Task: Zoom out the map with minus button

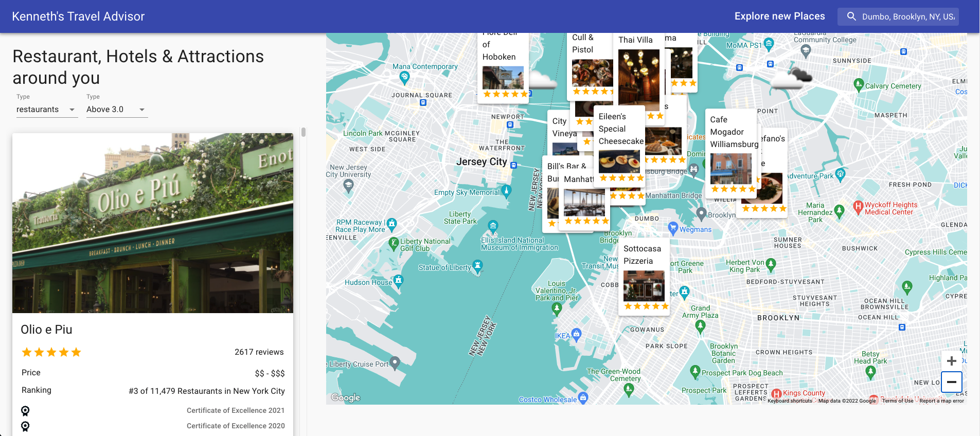Action: [x=952, y=382]
